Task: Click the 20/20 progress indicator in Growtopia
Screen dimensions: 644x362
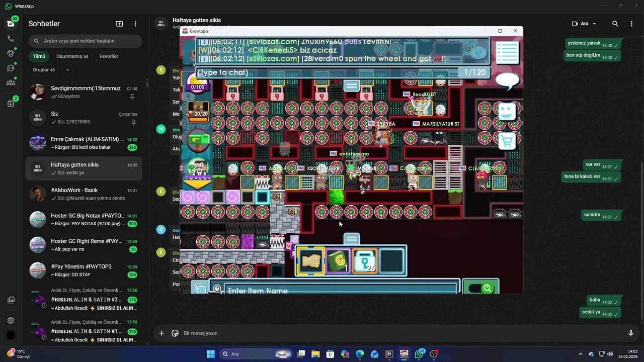Action: point(198,110)
